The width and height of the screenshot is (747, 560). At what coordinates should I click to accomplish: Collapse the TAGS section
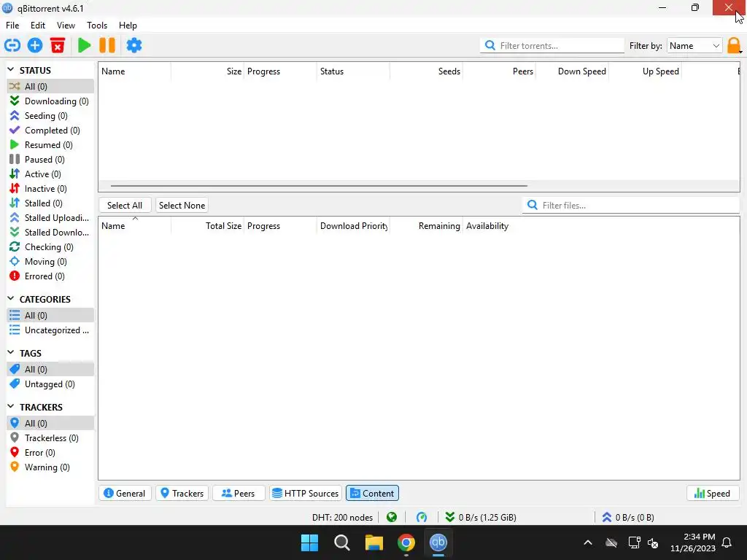[11, 353]
